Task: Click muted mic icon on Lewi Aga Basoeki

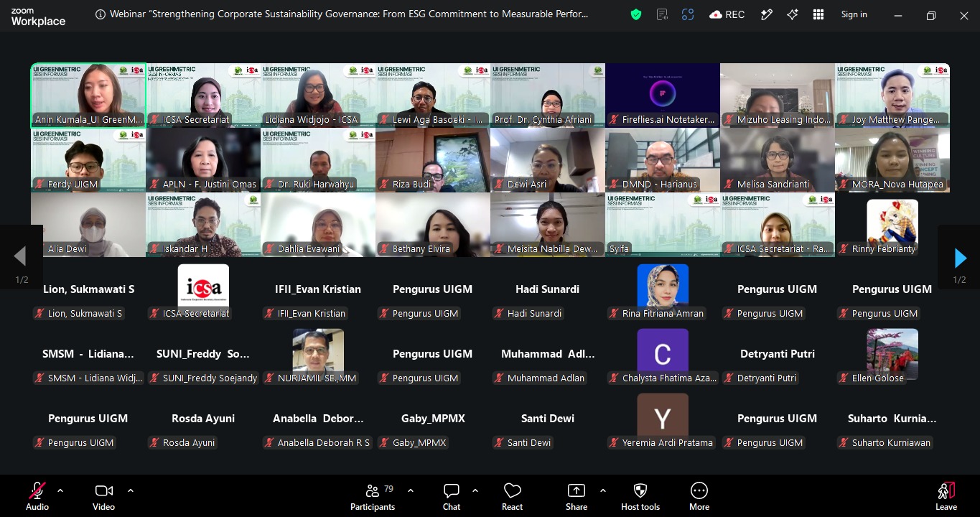Action: click(x=383, y=120)
